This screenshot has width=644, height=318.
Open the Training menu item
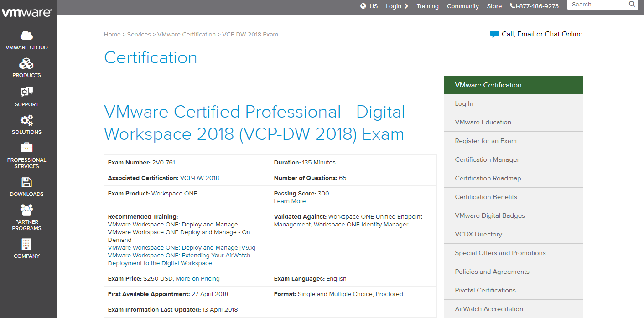(x=427, y=6)
